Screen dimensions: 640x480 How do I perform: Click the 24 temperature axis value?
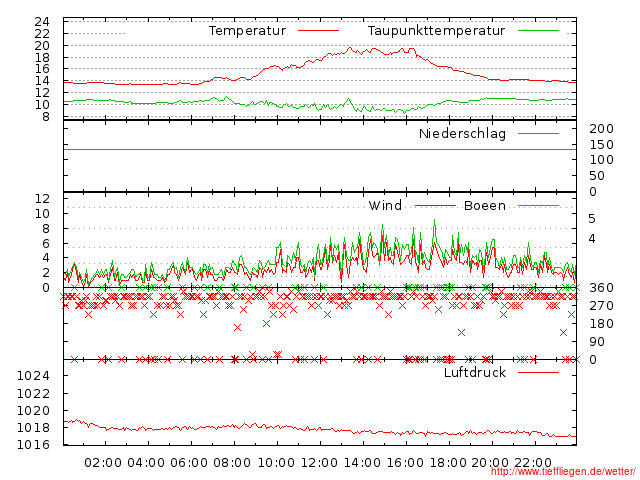[42, 22]
